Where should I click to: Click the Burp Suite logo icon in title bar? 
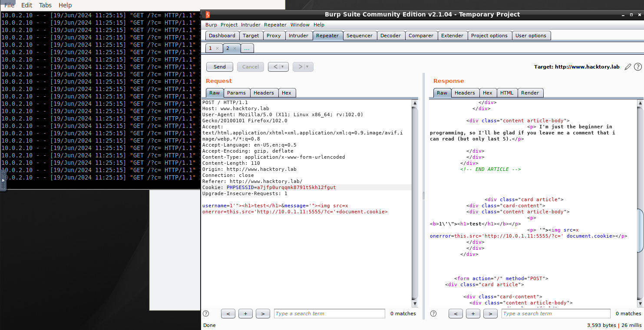[208, 14]
